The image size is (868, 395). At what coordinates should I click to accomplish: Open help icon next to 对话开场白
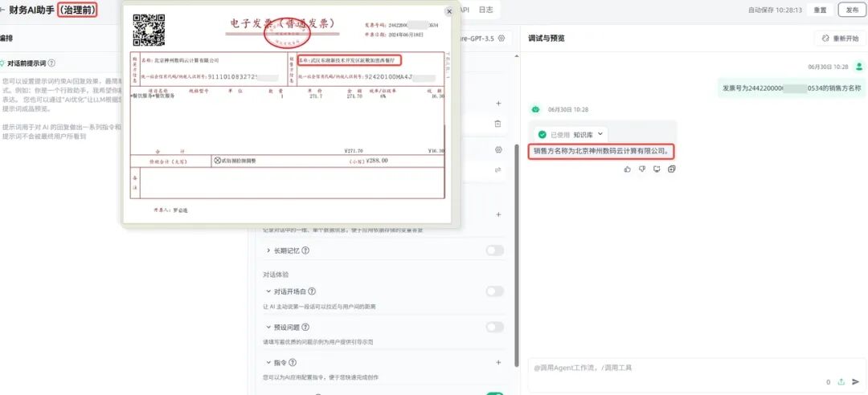pos(312,291)
